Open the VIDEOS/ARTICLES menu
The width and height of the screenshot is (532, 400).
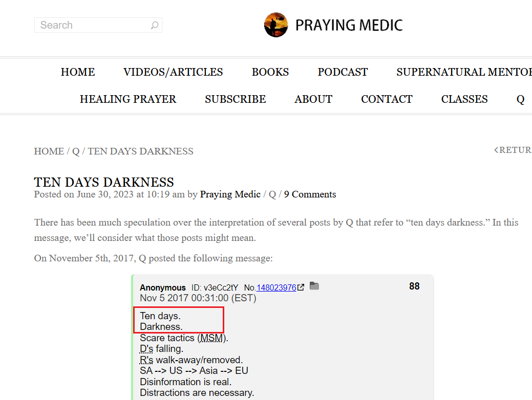(173, 72)
